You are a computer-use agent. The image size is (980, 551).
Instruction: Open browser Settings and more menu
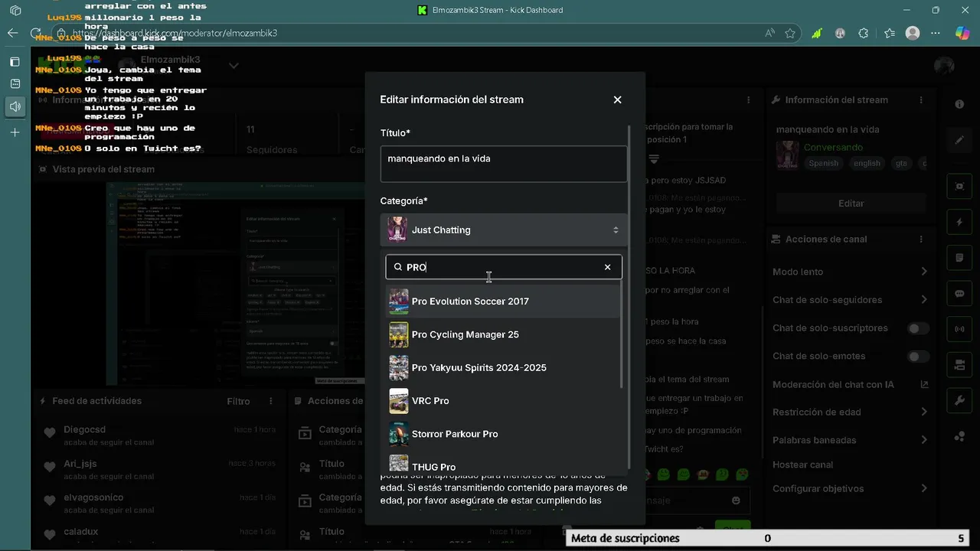936,34
